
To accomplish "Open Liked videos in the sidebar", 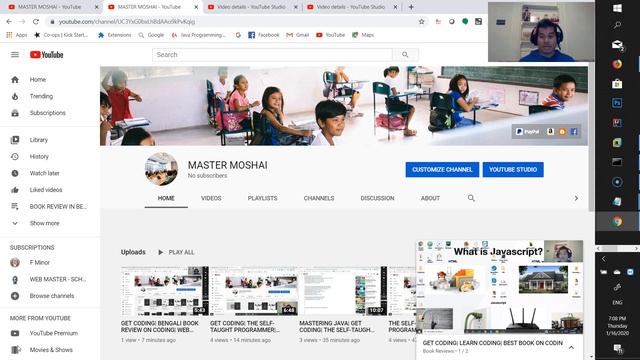I will click(x=46, y=190).
